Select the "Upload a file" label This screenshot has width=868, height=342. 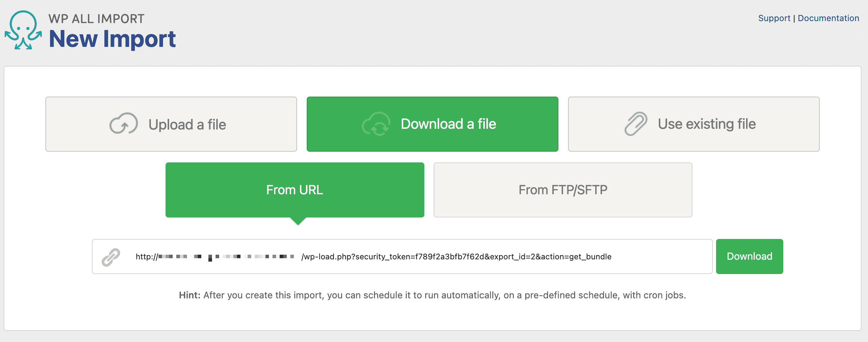[x=187, y=125]
